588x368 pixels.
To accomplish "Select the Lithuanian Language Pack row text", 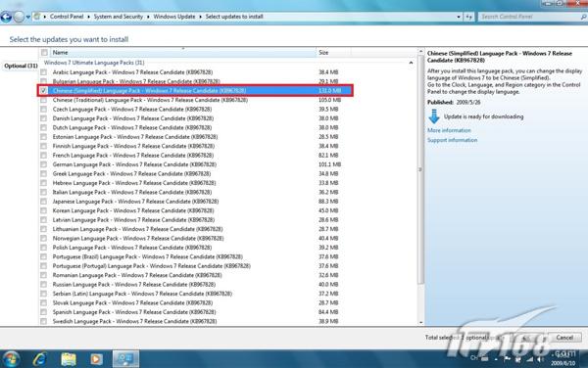I will pyautogui.click(x=137, y=229).
